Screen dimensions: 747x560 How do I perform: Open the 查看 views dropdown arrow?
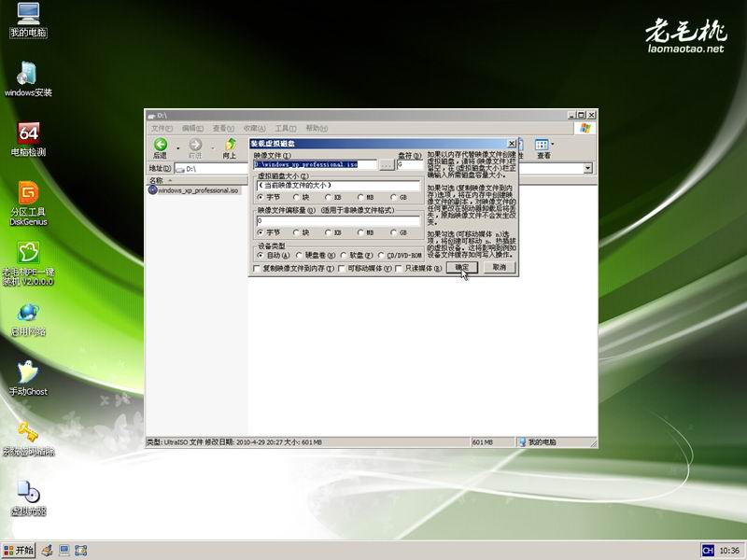coord(553,144)
